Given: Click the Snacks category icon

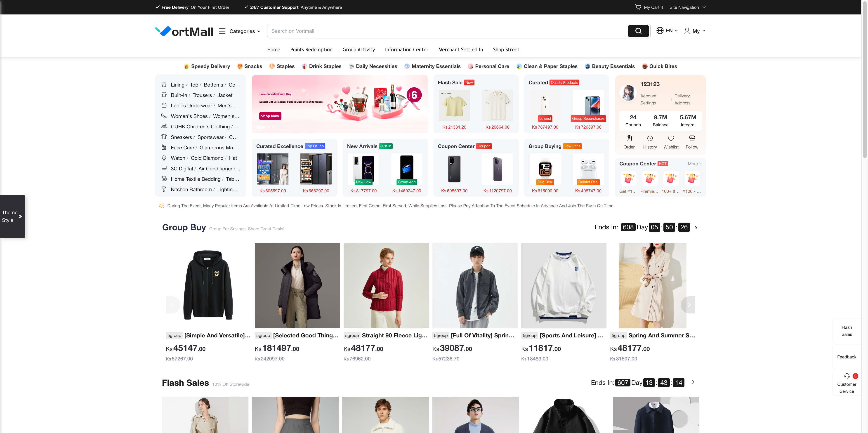Looking at the screenshot, I should (x=240, y=66).
